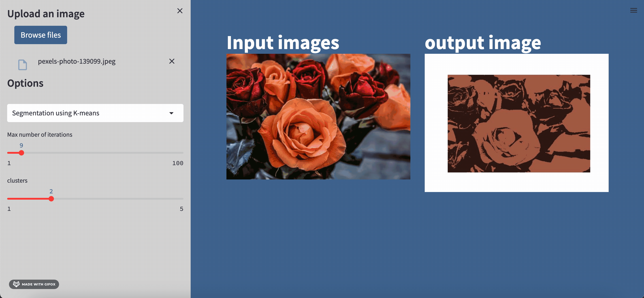
Task: Click the output image heading
Action: click(482, 43)
